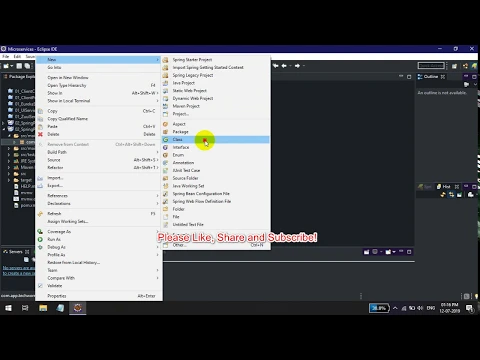Click Paste in context menu
The image size is (480, 360).
point(99,127)
